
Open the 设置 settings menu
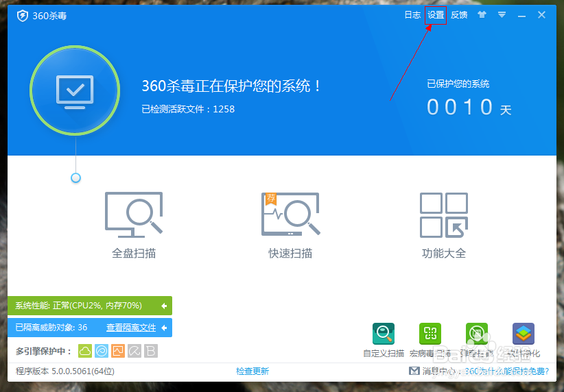pyautogui.click(x=436, y=15)
